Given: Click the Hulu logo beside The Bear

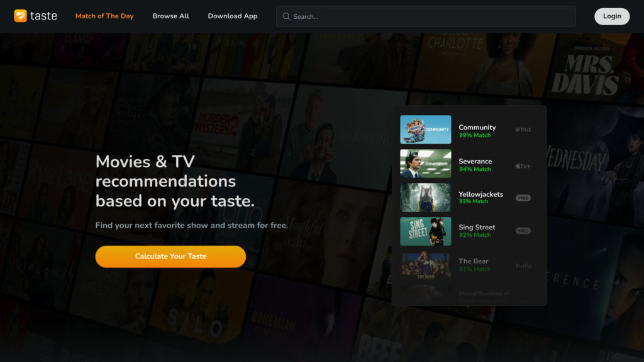Looking at the screenshot, I should click(523, 265).
